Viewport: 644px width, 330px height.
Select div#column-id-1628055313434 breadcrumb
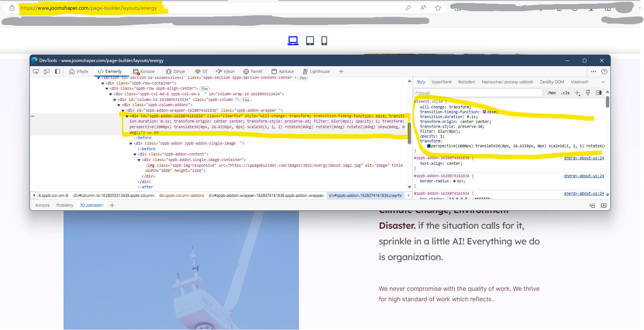click(x=114, y=195)
